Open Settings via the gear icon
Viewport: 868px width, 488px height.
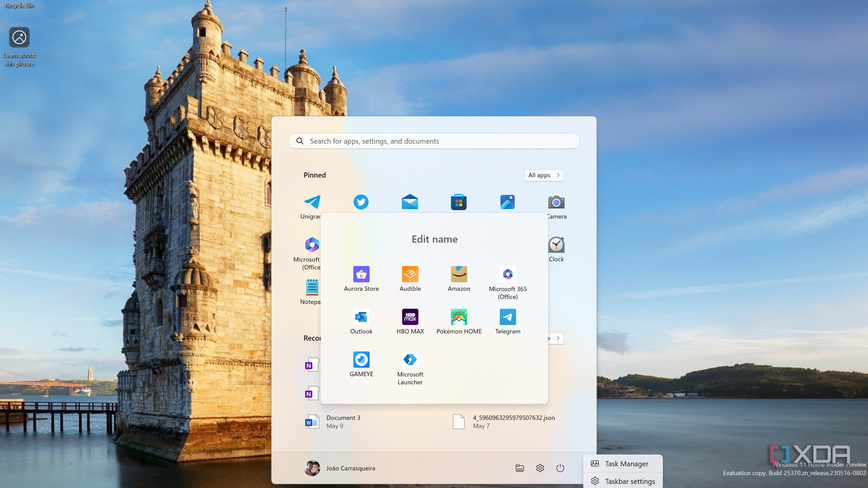click(540, 468)
